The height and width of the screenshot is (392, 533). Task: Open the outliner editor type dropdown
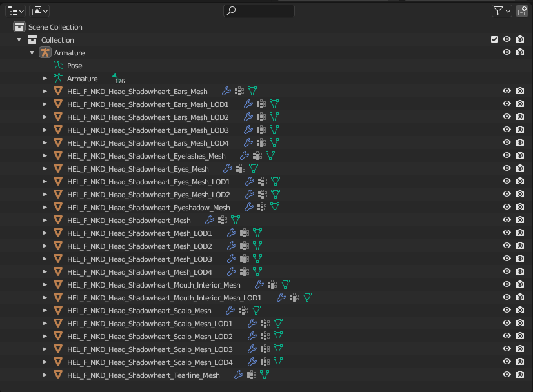15,11
